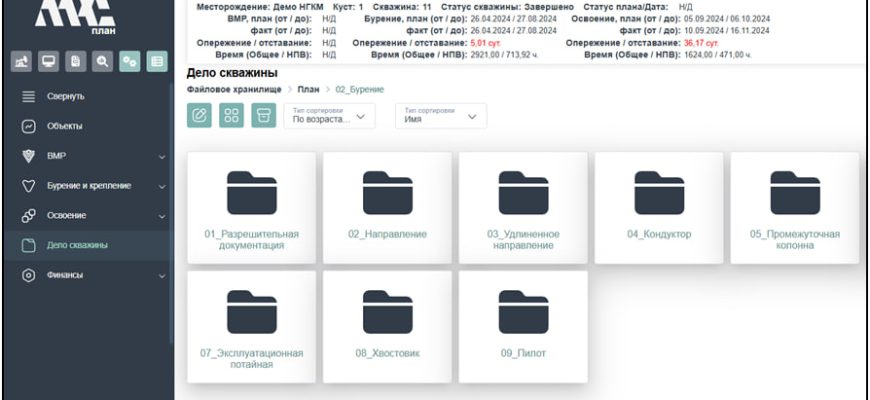The width and height of the screenshot is (870, 400).
Task: Click the list view icon in sidebar toolbar
Action: tap(156, 62)
